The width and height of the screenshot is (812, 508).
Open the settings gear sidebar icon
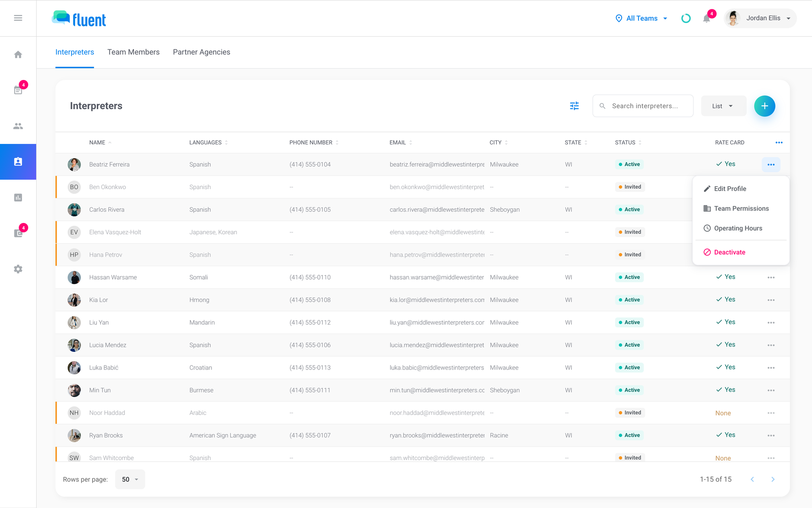(x=18, y=269)
